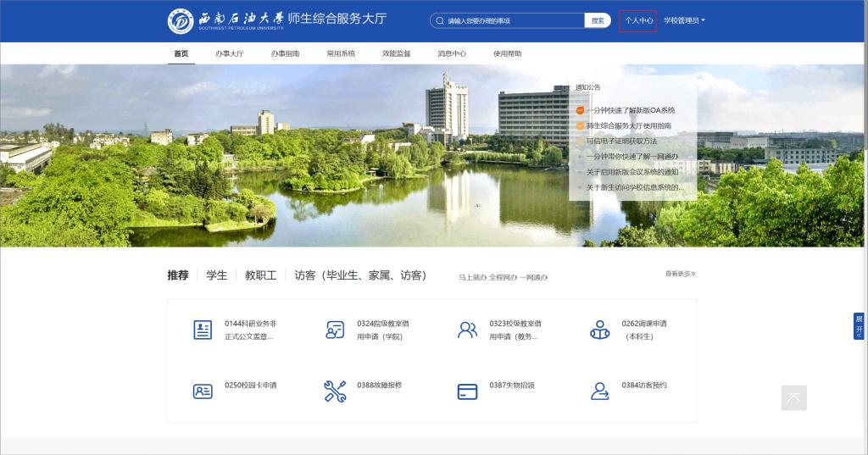
Task: Click the 0387失物招领 text label
Action: [x=512, y=386]
